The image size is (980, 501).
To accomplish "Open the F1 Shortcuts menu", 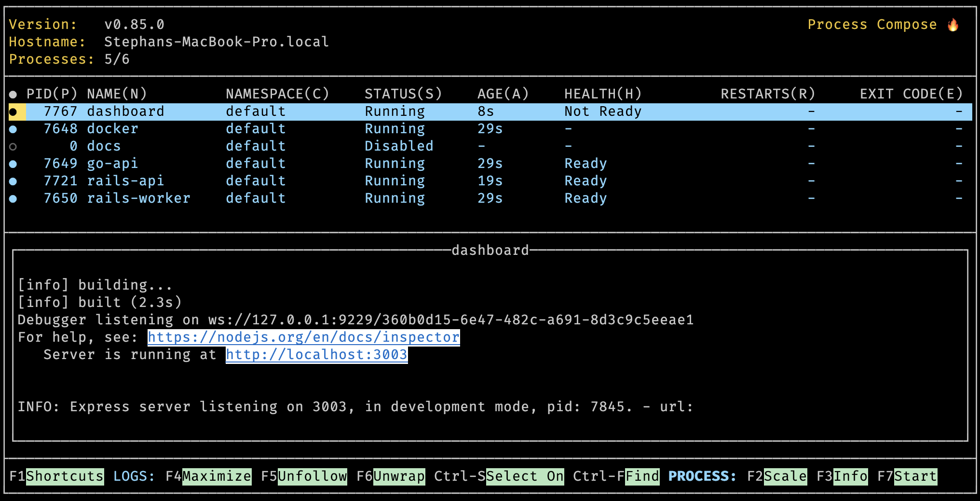I will coord(65,476).
